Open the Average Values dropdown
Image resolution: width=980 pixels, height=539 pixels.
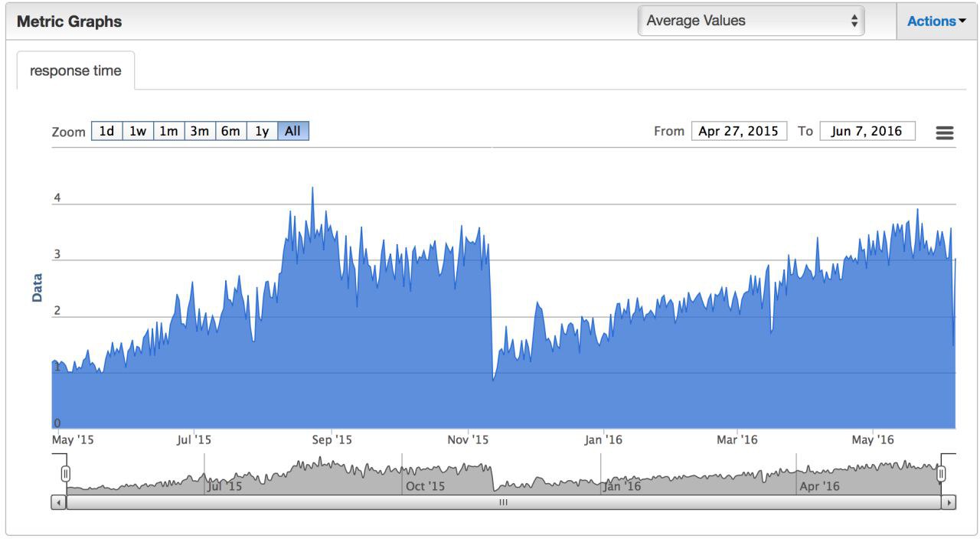click(x=750, y=21)
